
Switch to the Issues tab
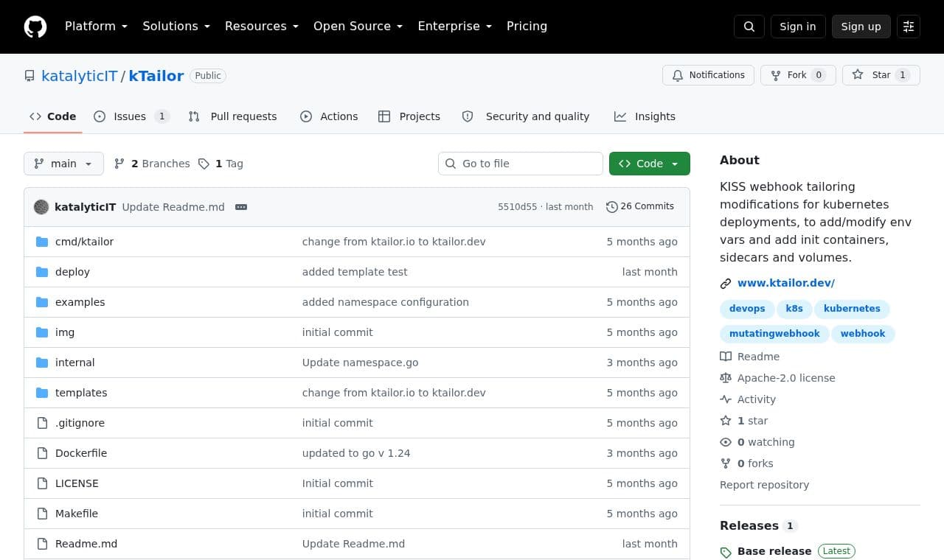tap(132, 116)
